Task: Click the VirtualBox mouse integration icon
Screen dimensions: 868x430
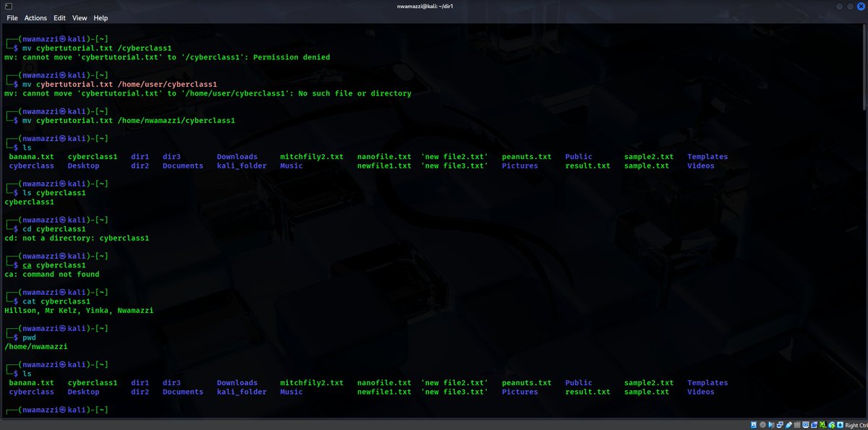Action: pyautogui.click(x=831, y=425)
